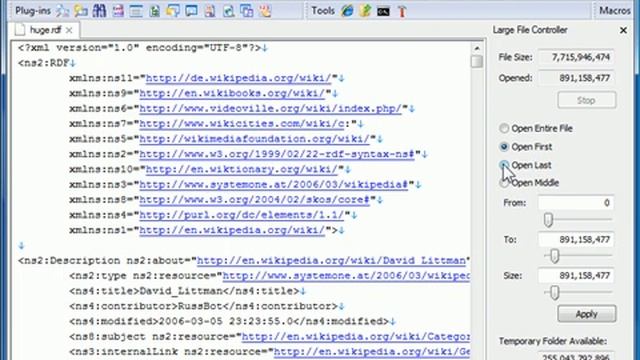The image size is (640, 360).
Task: Click the ns4:title David_Littman line
Action: (x=187, y=291)
